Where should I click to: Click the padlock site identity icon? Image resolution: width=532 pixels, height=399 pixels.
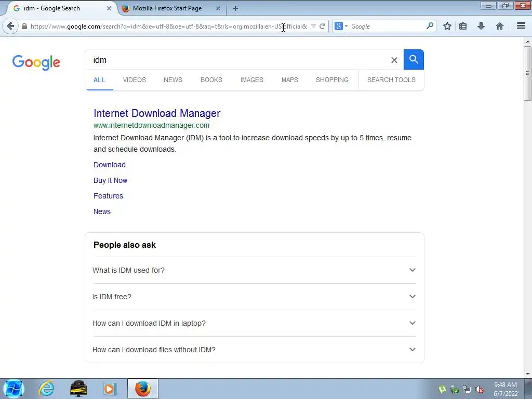pyautogui.click(x=24, y=26)
